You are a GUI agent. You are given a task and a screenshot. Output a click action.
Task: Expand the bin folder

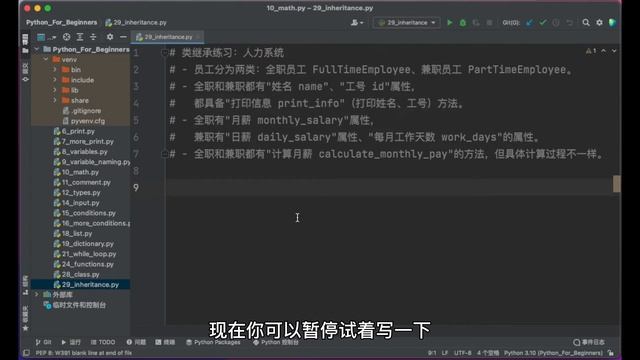[x=55, y=69]
